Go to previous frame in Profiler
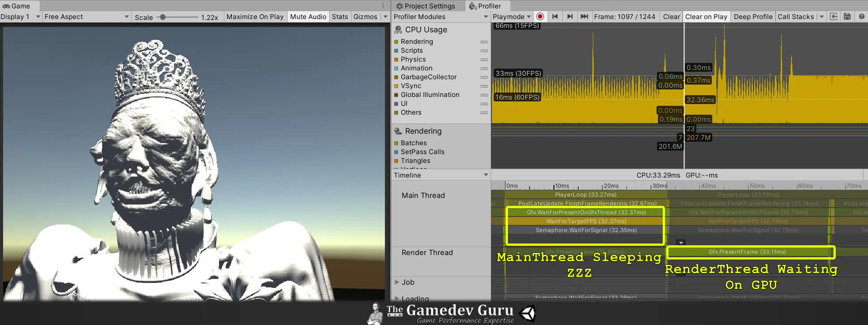This screenshot has width=868, height=325. click(x=555, y=16)
